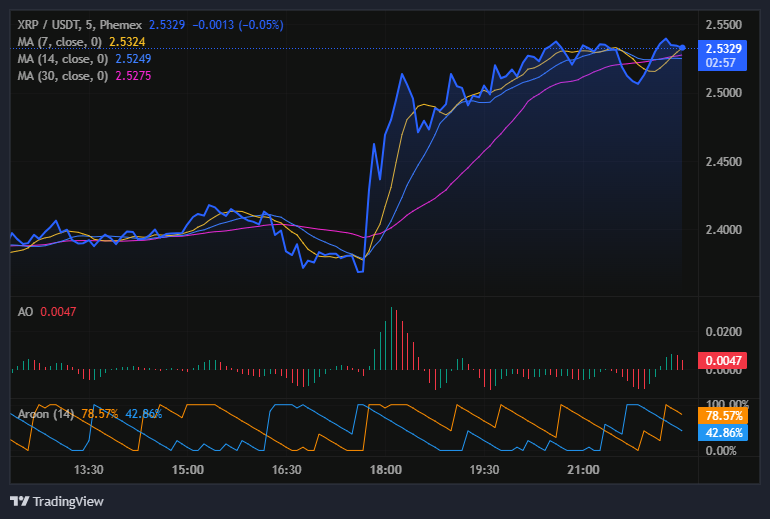Screen dimensions: 770x519
Task: Click the red 0.0047 AO value tag
Action: click(x=723, y=361)
